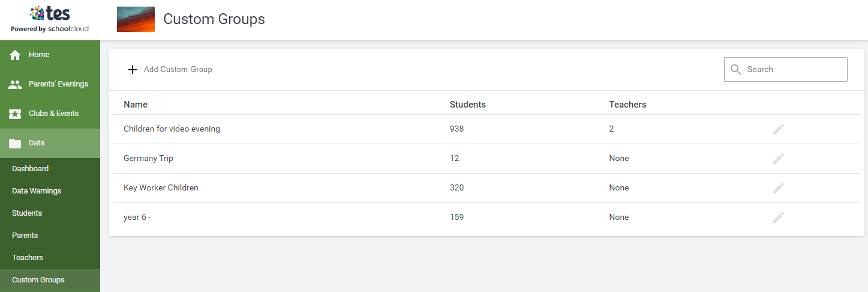
Task: Click the search magnifier icon
Action: point(735,70)
